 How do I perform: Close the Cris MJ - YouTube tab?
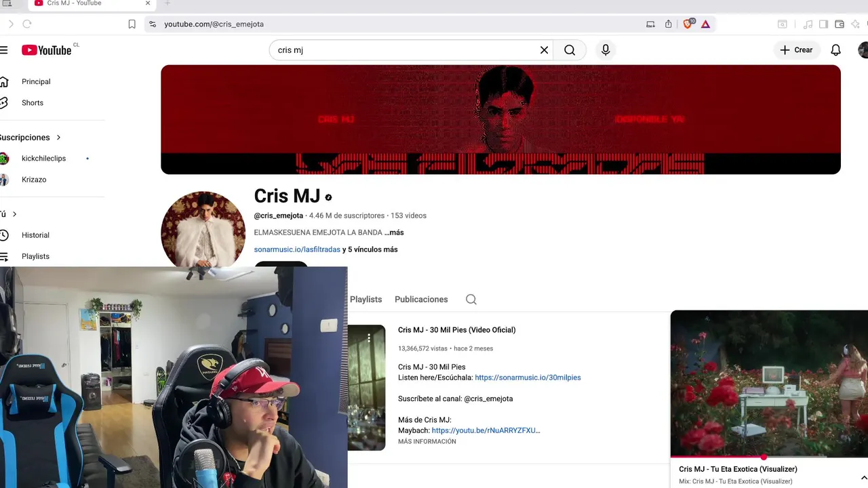(x=148, y=3)
